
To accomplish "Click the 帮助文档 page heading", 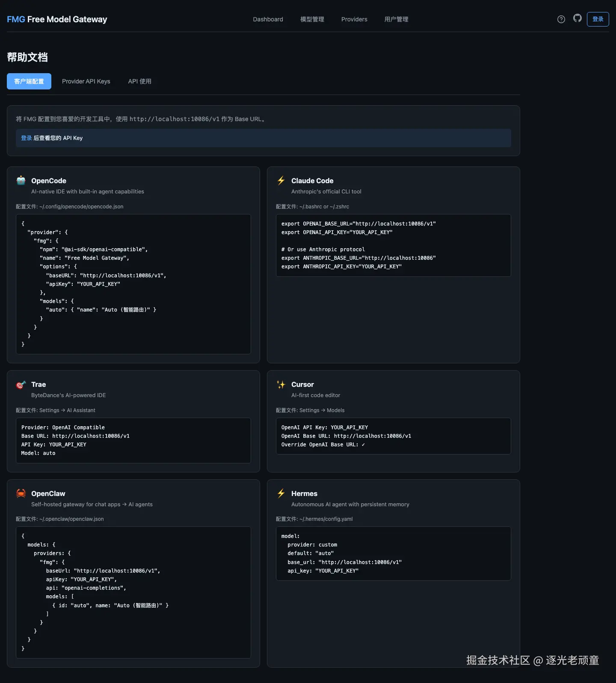I will (27, 57).
